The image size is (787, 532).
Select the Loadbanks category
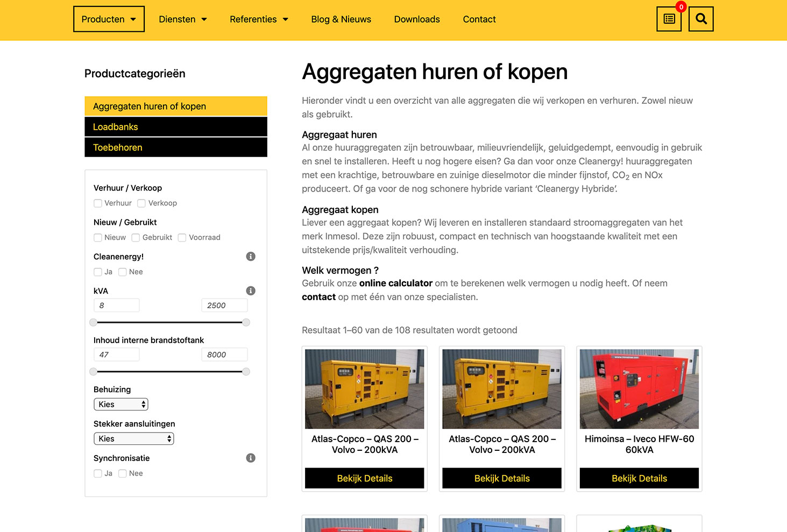176,127
